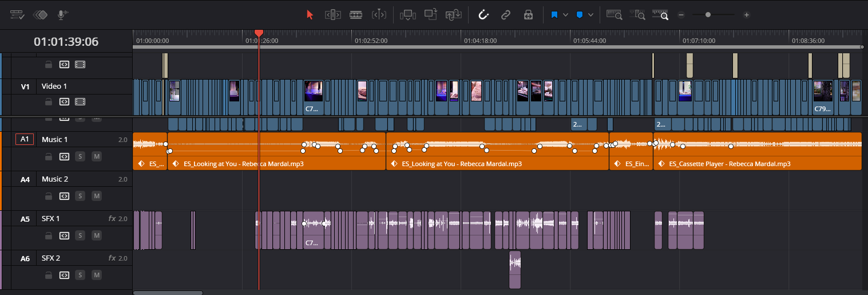Lock the SFX 1 track
This screenshot has height=295, width=868.
point(49,235)
